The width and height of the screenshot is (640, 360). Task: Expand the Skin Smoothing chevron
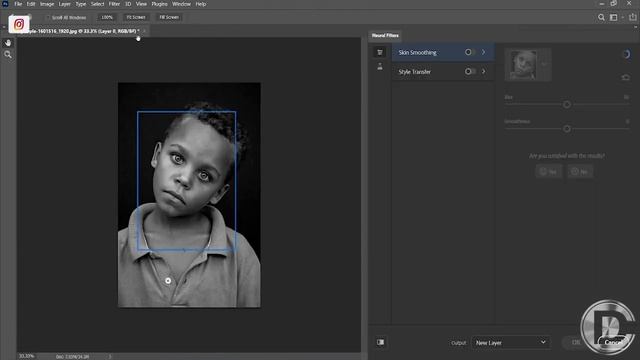pyautogui.click(x=484, y=52)
